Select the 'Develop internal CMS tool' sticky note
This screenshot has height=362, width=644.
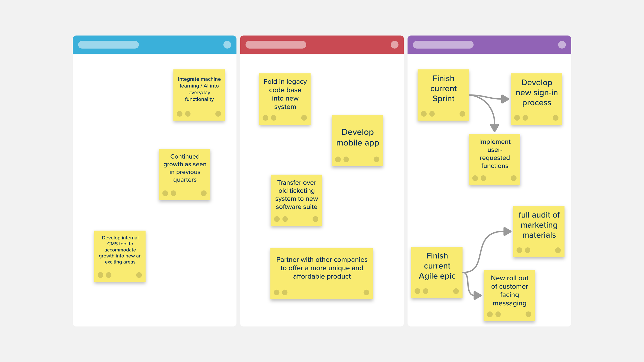tap(120, 256)
